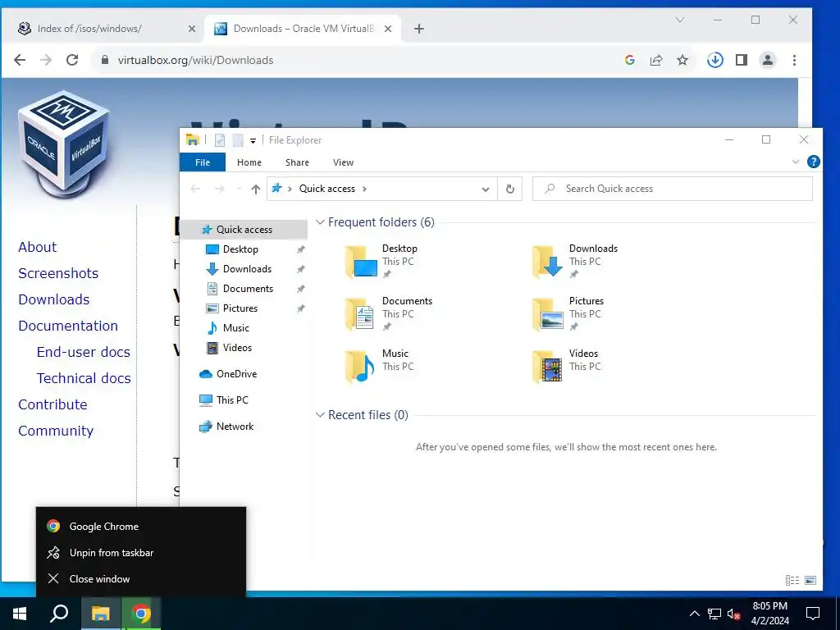Collapse Frequent folders section
Screen dimensions: 840x630
point(320,221)
